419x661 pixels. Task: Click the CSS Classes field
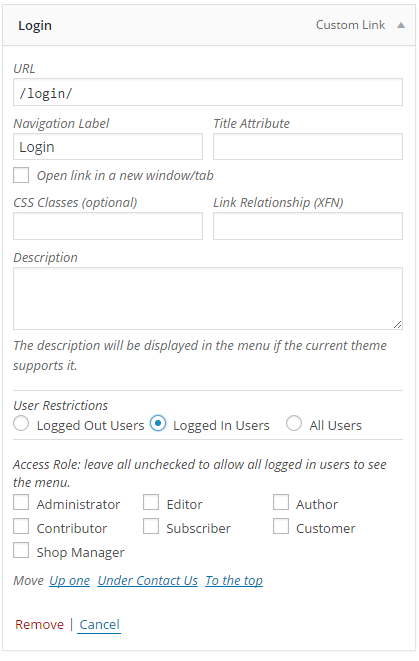[x=108, y=226]
